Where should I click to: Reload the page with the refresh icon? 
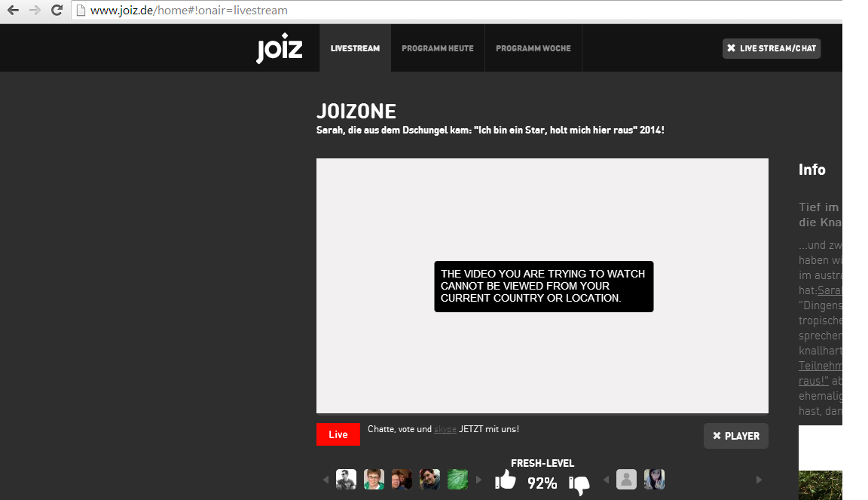tap(57, 10)
